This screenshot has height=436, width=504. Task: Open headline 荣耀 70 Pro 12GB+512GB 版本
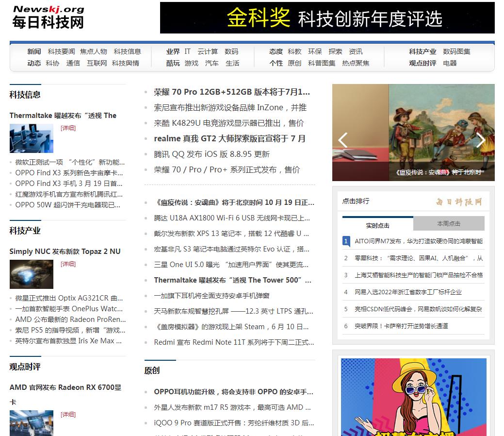click(232, 92)
